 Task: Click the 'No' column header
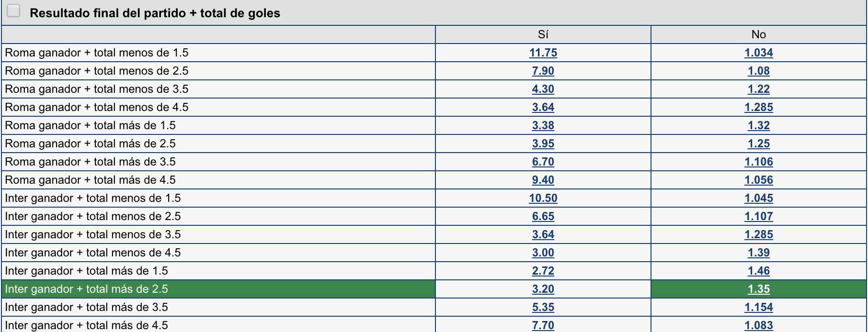758,34
